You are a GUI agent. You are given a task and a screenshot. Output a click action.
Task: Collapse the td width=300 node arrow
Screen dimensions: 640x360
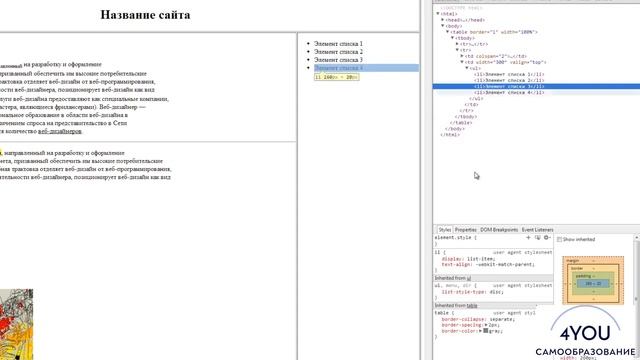[462, 62]
